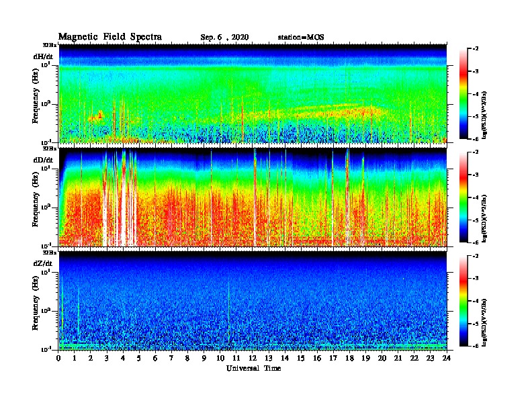Click hour tick label "14" on time axis
Screen dimensions: 532x411
285,359
